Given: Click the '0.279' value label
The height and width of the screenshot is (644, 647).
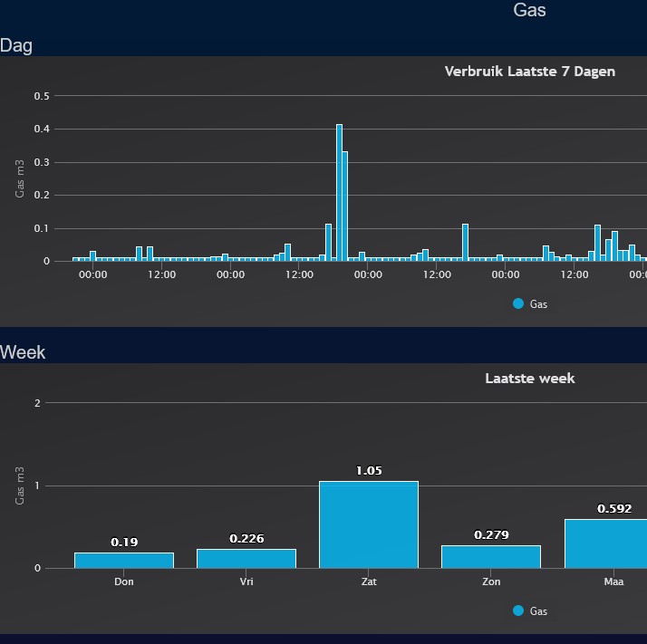Looking at the screenshot, I should coord(491,535).
